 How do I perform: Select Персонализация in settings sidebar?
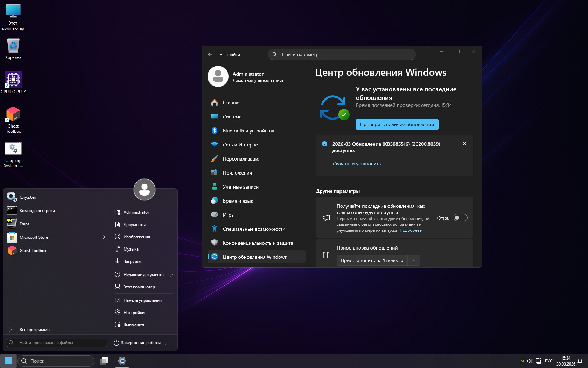pyautogui.click(x=241, y=159)
